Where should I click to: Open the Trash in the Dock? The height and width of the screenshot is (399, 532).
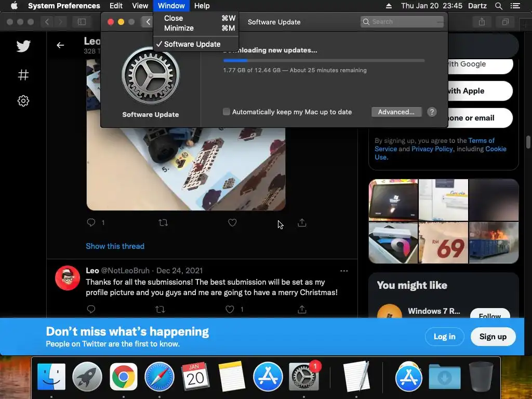coord(481,377)
